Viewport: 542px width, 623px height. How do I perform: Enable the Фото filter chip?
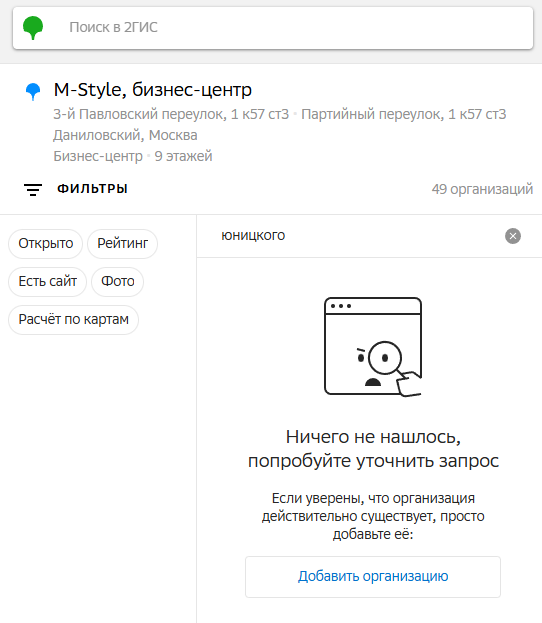(x=118, y=281)
